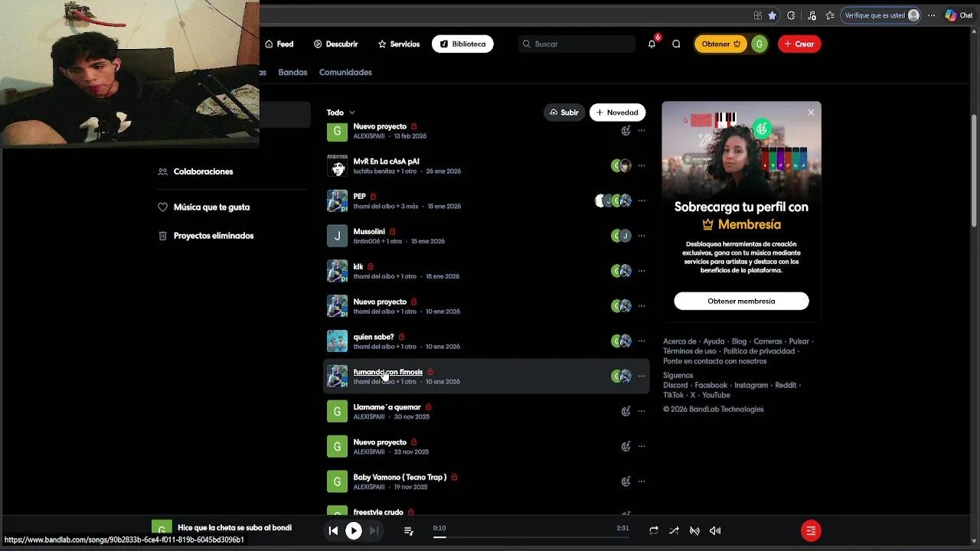
Task: Click the Buscar search field
Action: 577,44
